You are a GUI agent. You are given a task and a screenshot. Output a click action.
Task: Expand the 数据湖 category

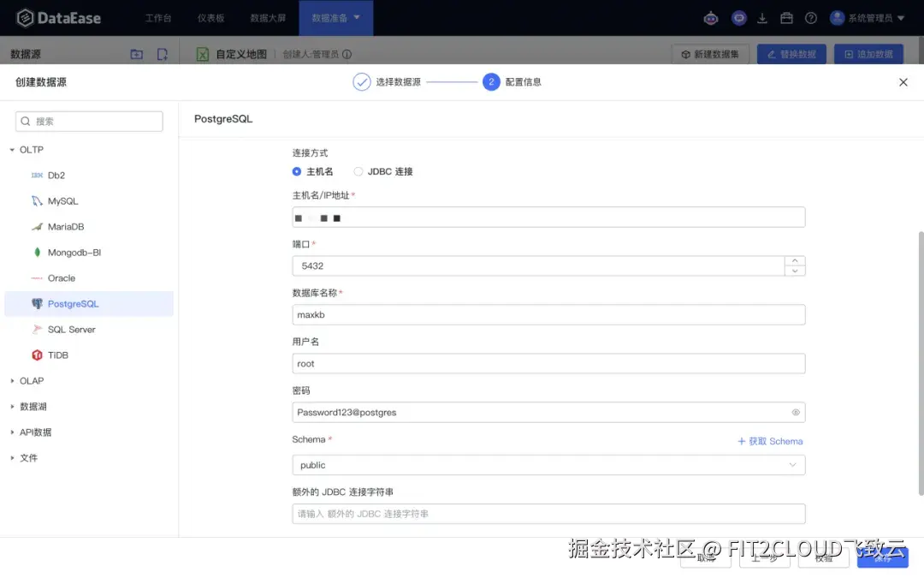12,407
